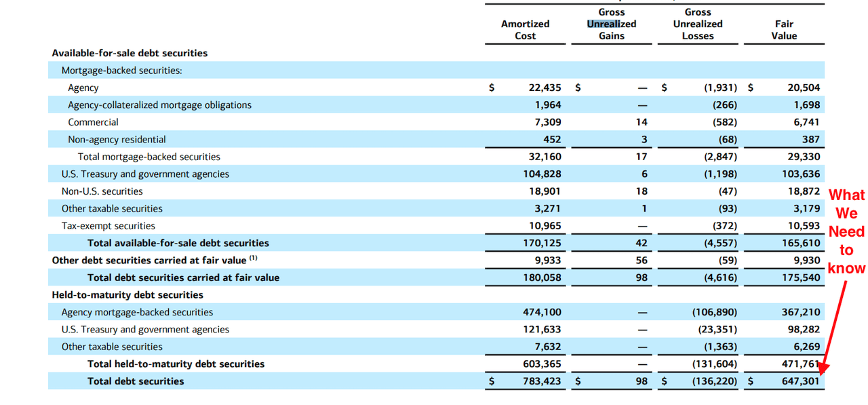This screenshot has height=405, width=868.
Task: Select the Other taxable securities label with 3,271
Action: (112, 208)
